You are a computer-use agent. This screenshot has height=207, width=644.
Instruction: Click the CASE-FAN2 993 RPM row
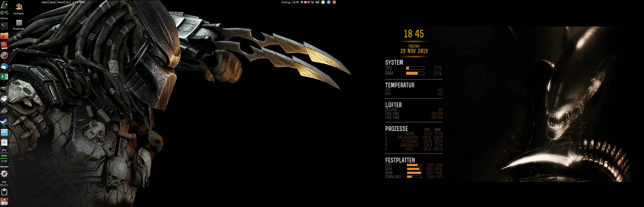click(414, 117)
